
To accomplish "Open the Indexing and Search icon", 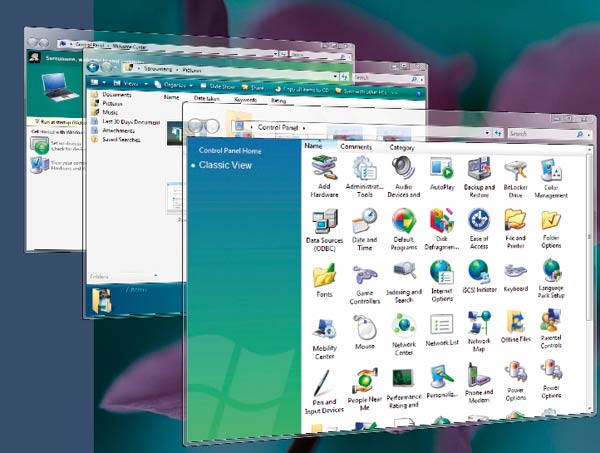I will coord(404,272).
